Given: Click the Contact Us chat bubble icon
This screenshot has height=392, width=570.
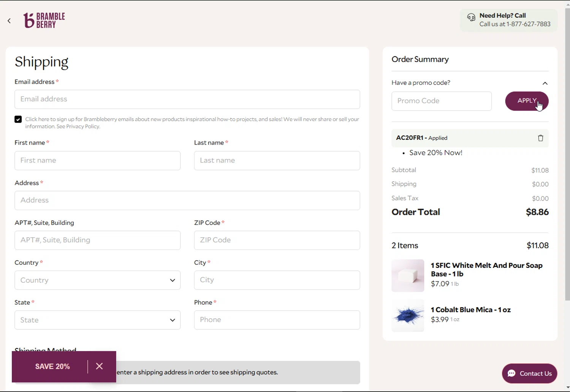Looking at the screenshot, I should point(511,373).
